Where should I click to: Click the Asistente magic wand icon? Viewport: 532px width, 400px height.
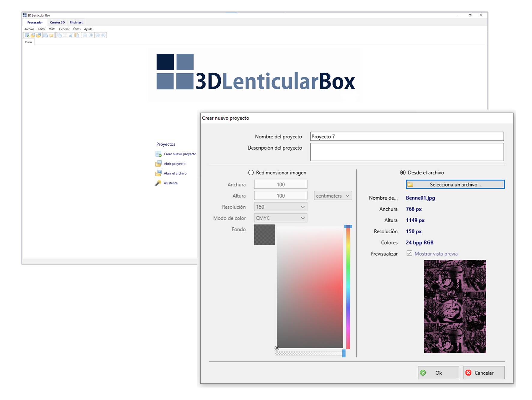tap(158, 183)
